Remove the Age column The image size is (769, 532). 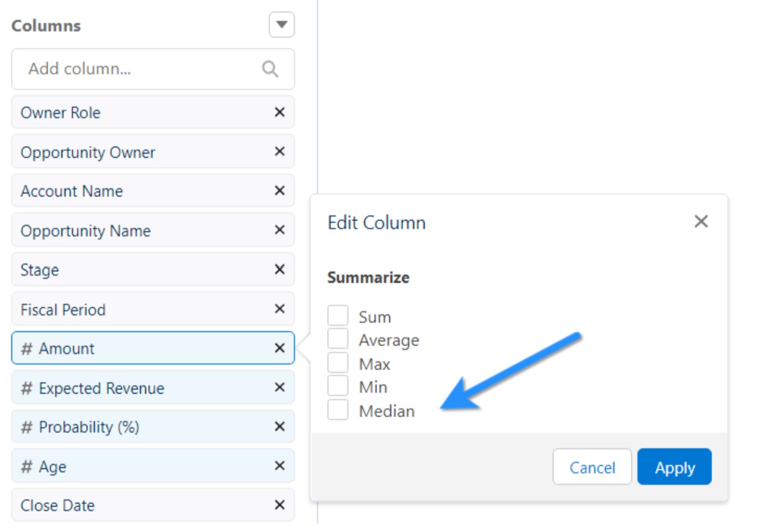click(x=279, y=466)
